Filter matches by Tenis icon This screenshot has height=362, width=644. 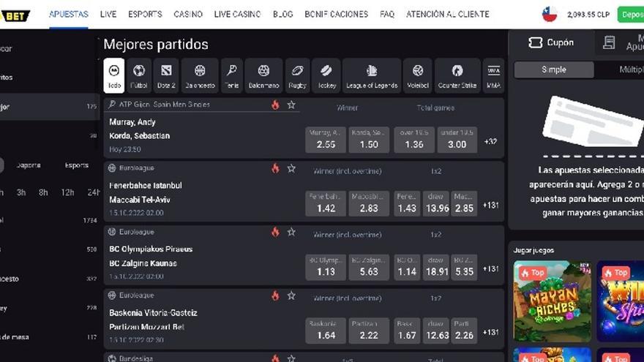[232, 76]
